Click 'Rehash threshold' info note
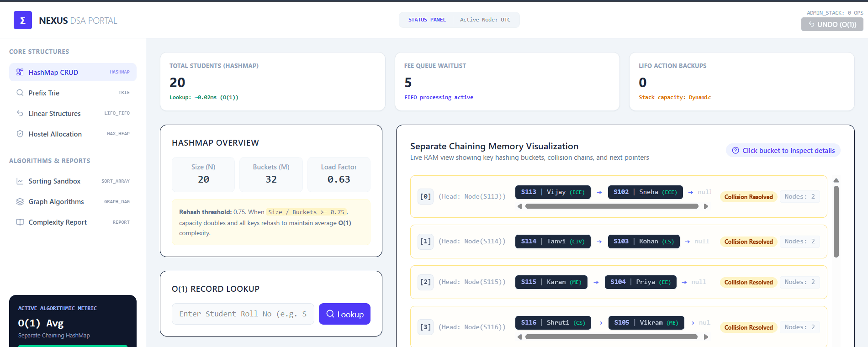The height and width of the screenshot is (347, 868). click(x=271, y=222)
